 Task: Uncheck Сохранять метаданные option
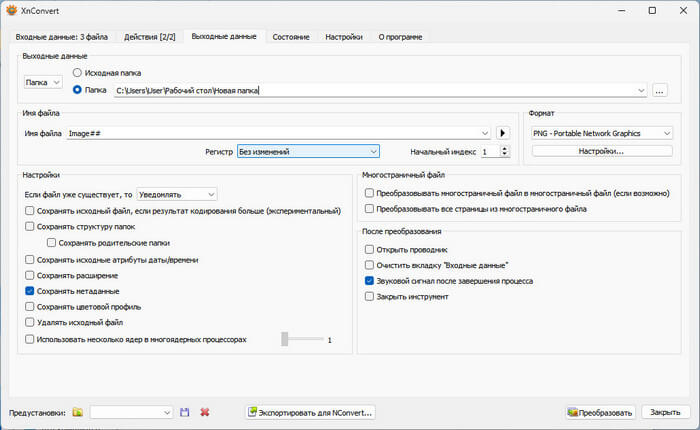pos(30,291)
